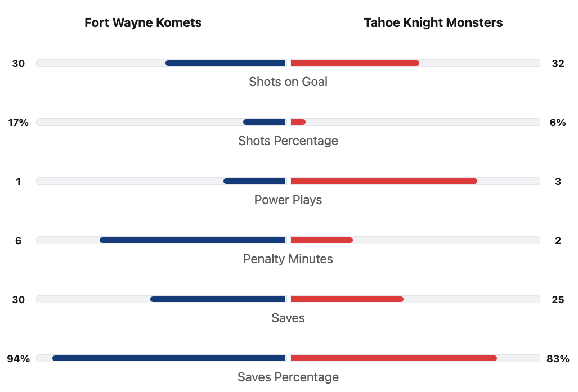The width and height of the screenshot is (578, 392).
Task: Select the Power Plays label
Action: click(x=288, y=200)
